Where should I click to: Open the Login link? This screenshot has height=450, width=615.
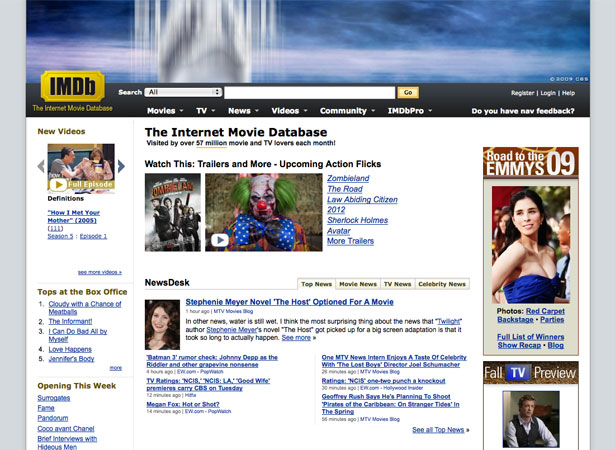(548, 93)
